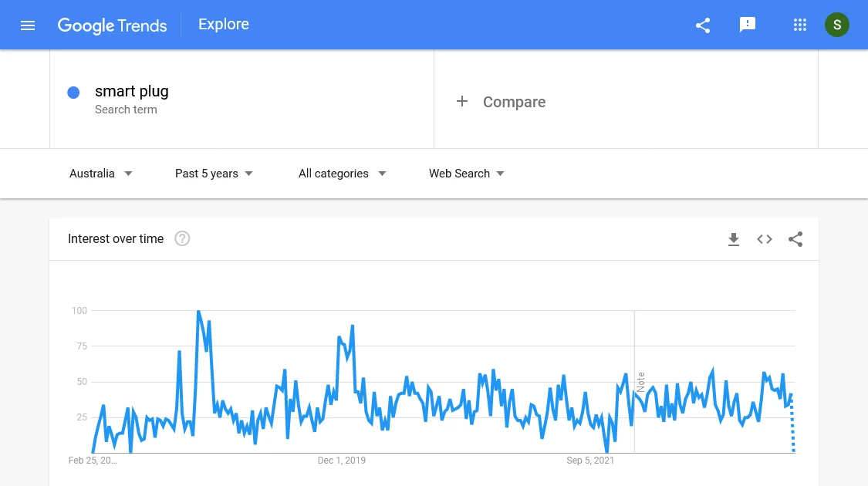The image size is (868, 486).
Task: Open the Past 5 years dropdown
Action: tap(214, 174)
